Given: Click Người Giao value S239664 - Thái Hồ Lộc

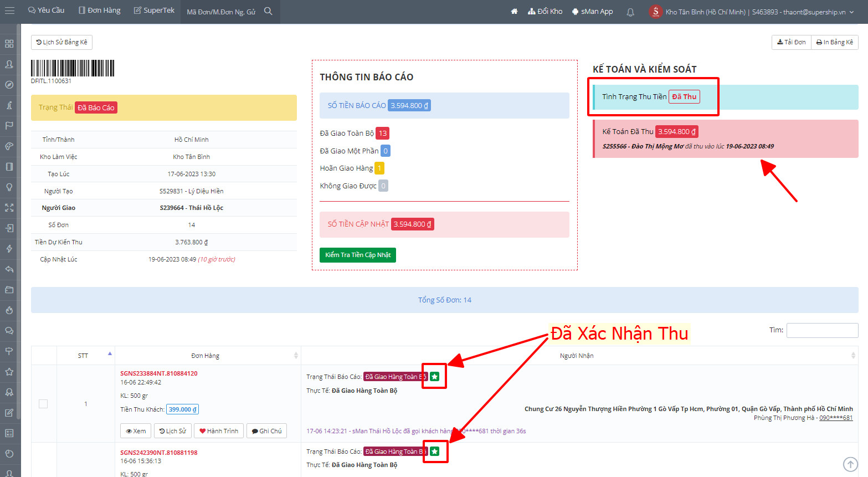Looking at the screenshot, I should click(x=192, y=208).
